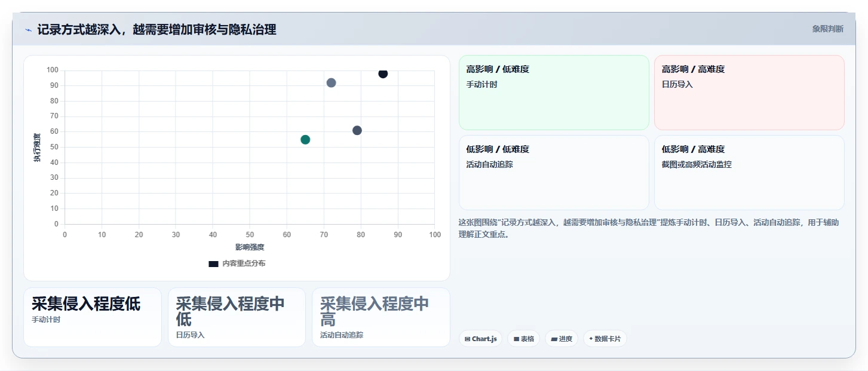The height and width of the screenshot is (371, 868).
Task: Select the 低影响 / 低难度 quadrant card
Action: (x=554, y=173)
